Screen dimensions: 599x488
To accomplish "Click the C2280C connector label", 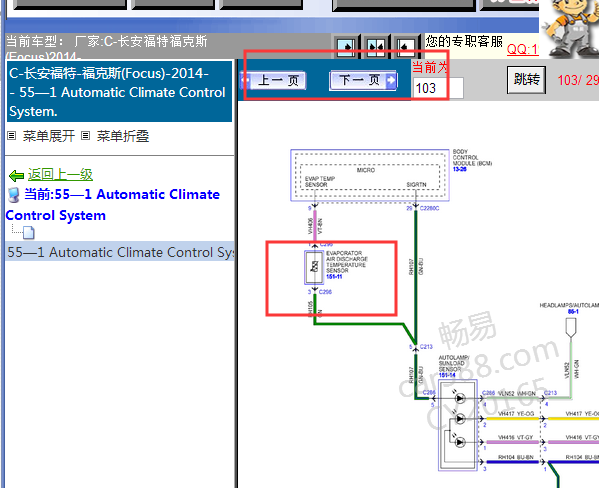I will 429,208.
